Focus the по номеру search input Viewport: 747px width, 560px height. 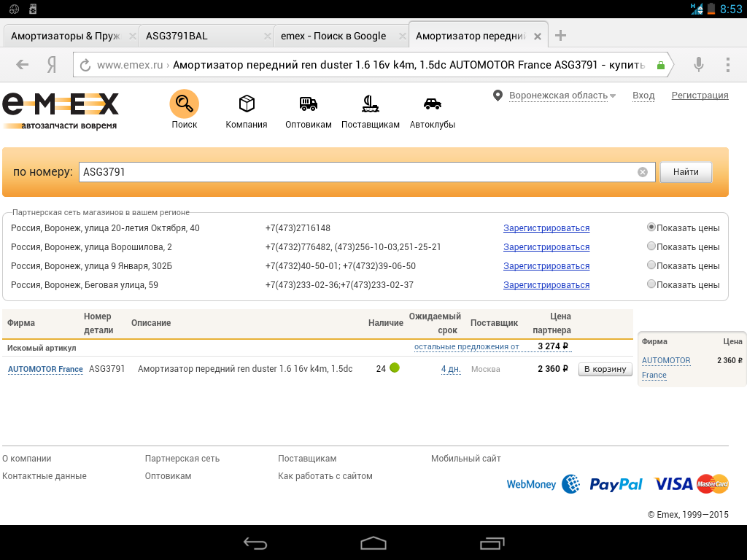pos(367,172)
